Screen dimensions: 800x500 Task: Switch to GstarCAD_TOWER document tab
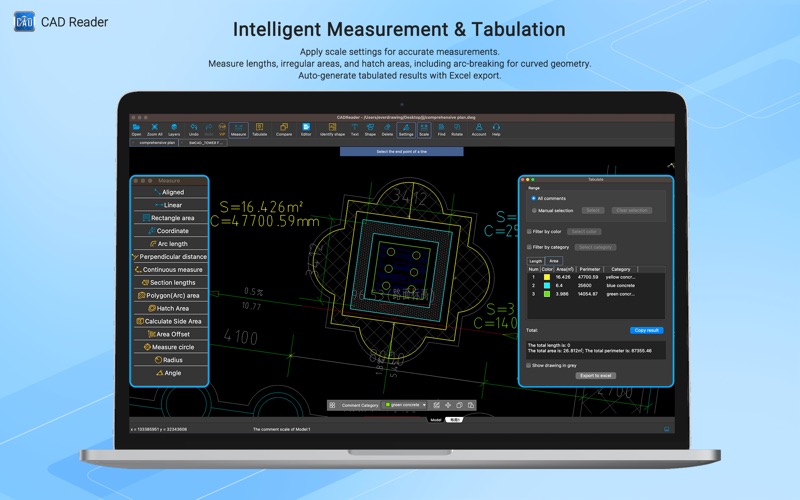(204, 143)
